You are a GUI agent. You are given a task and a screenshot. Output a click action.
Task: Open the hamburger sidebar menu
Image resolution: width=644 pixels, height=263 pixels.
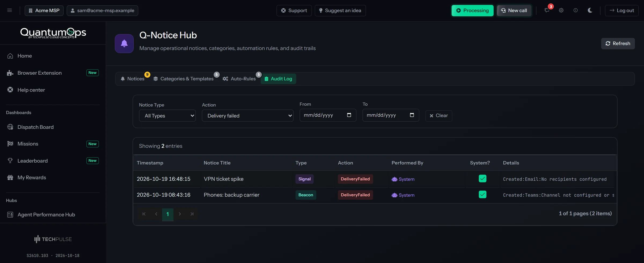tap(9, 10)
